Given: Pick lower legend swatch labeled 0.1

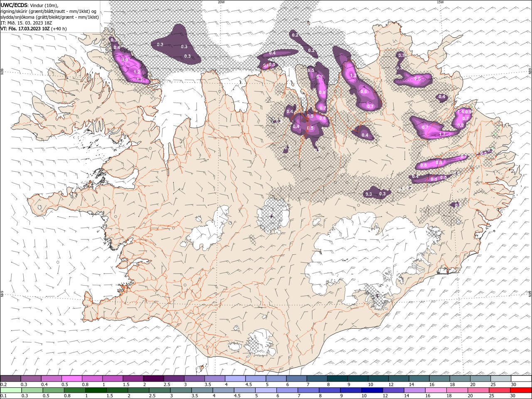Looking at the screenshot, I should (x=11, y=390).
